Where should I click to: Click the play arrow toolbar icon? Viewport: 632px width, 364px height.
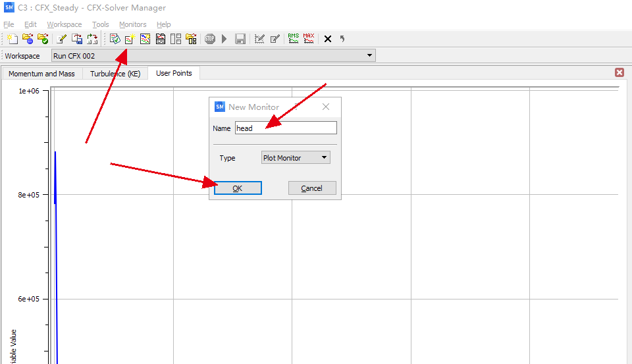pos(224,39)
